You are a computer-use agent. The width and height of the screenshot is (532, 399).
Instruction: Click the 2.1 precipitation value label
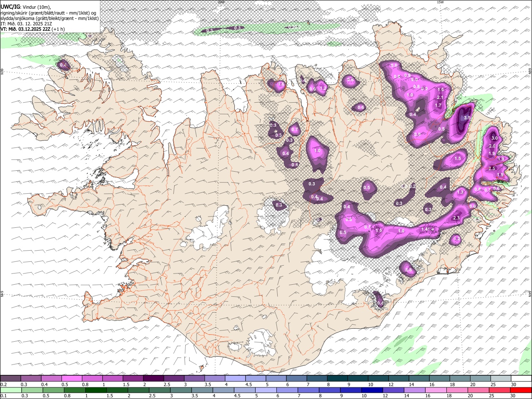[441, 98]
